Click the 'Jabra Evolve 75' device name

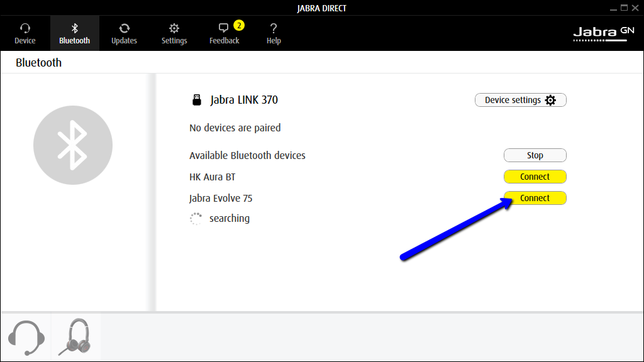(x=221, y=198)
